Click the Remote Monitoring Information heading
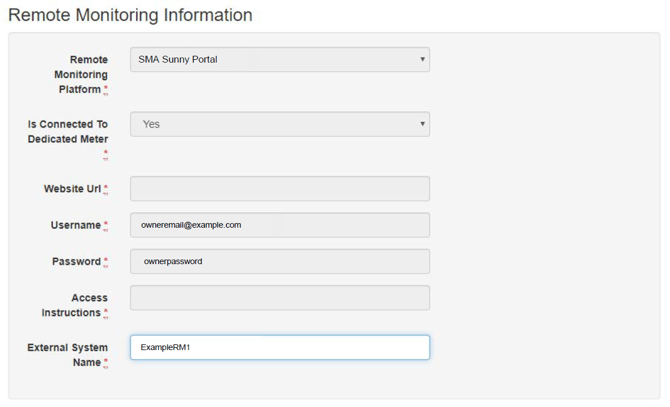670x407 pixels. [130, 15]
